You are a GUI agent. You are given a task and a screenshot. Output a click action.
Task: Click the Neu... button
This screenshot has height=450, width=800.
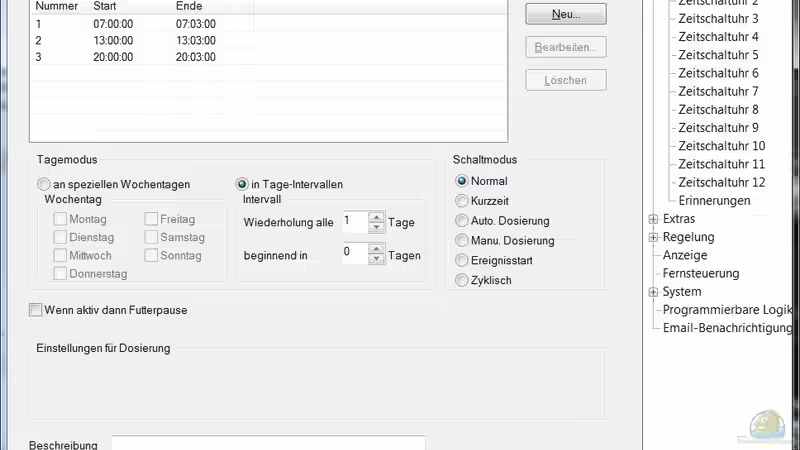coord(565,14)
